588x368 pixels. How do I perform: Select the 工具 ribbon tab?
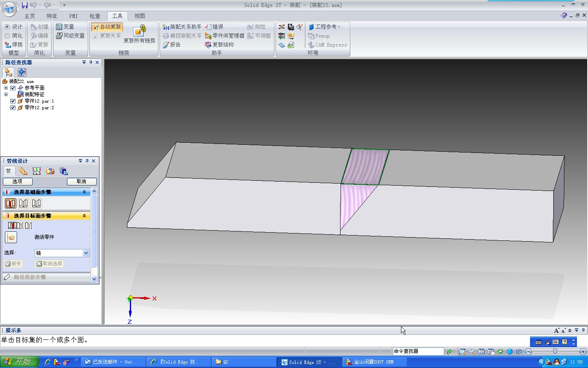(117, 16)
